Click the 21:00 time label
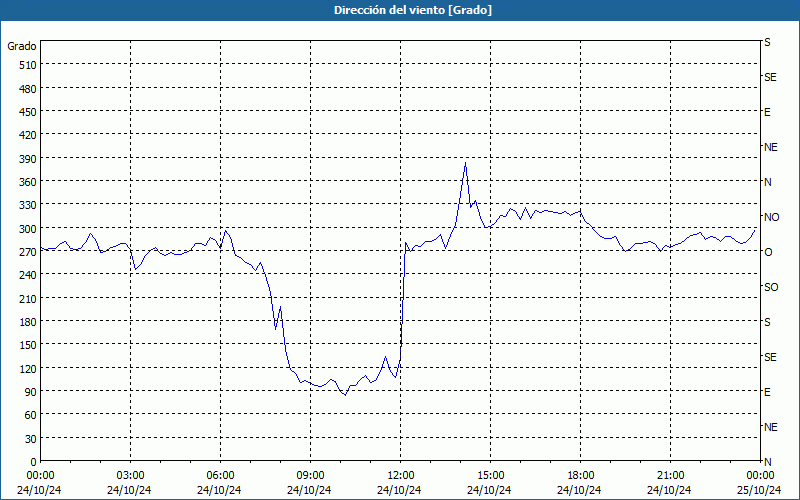800x500 pixels. coord(670,476)
